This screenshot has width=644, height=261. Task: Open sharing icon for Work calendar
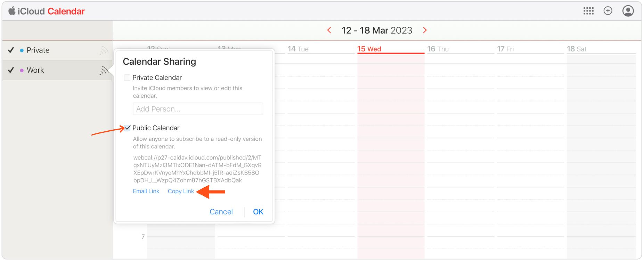tap(104, 71)
